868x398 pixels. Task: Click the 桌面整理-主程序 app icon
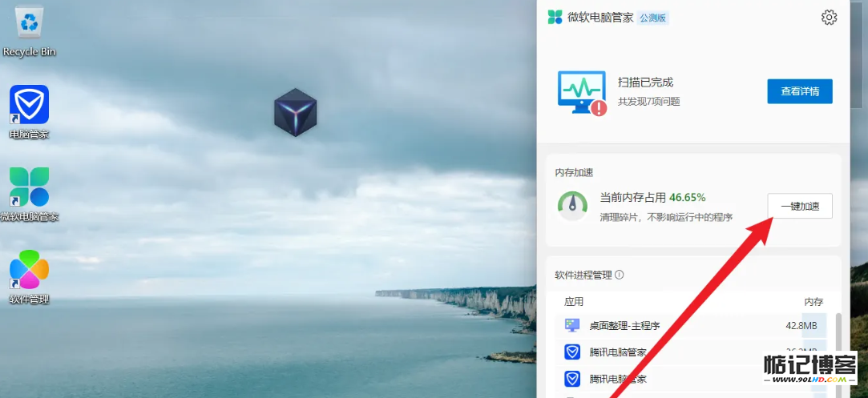click(571, 325)
